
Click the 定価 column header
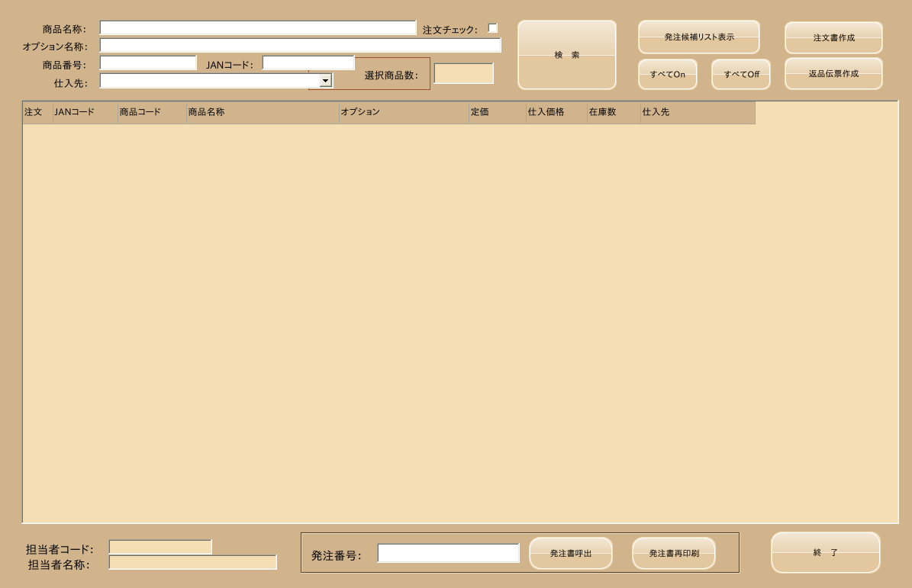pyautogui.click(x=498, y=112)
